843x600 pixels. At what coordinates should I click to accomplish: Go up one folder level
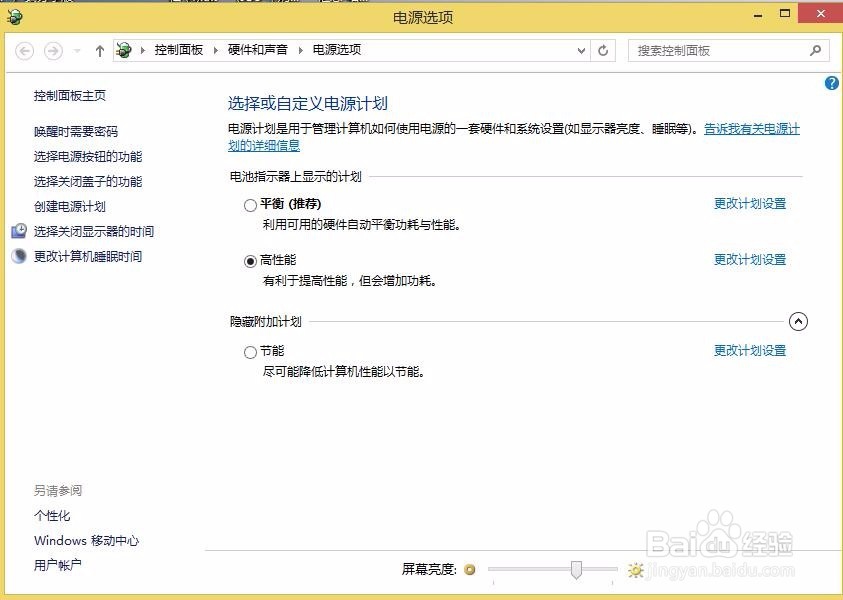tap(99, 51)
